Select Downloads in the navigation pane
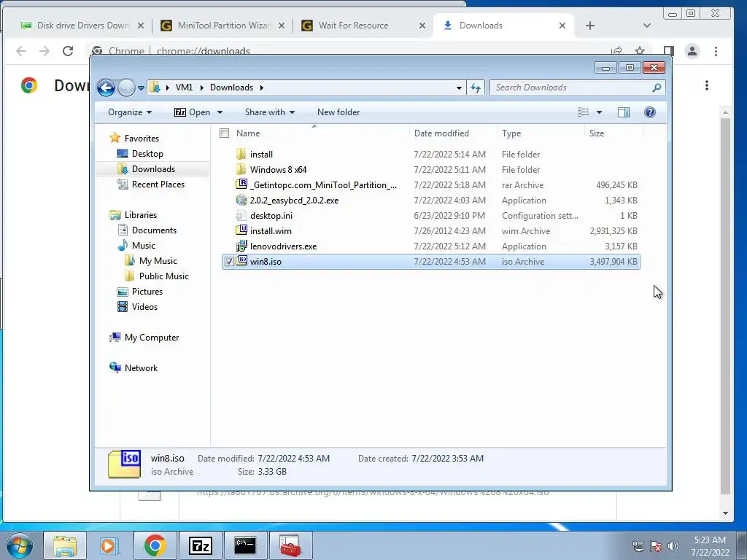 tap(153, 169)
